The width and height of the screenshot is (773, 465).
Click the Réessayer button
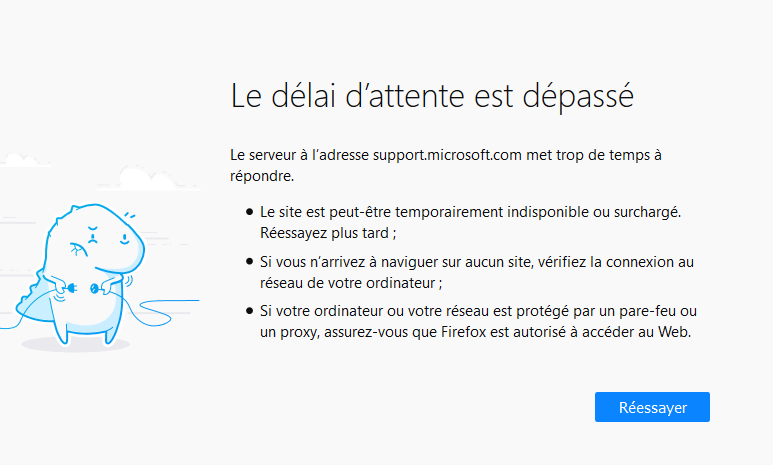pyautogui.click(x=652, y=407)
